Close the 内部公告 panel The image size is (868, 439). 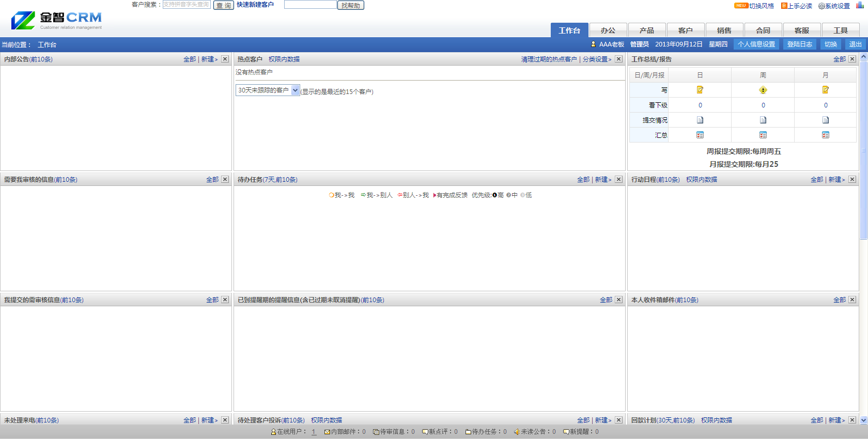click(225, 59)
